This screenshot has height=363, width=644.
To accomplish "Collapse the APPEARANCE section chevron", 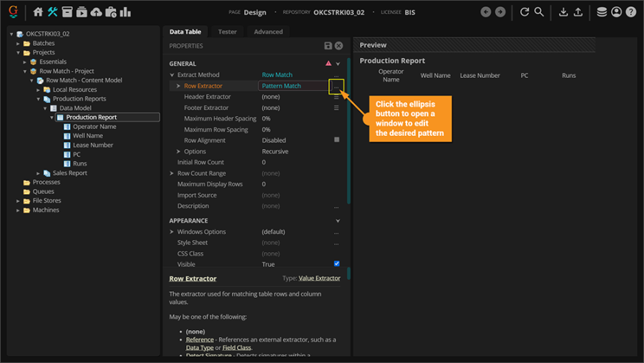I will 338,221.
